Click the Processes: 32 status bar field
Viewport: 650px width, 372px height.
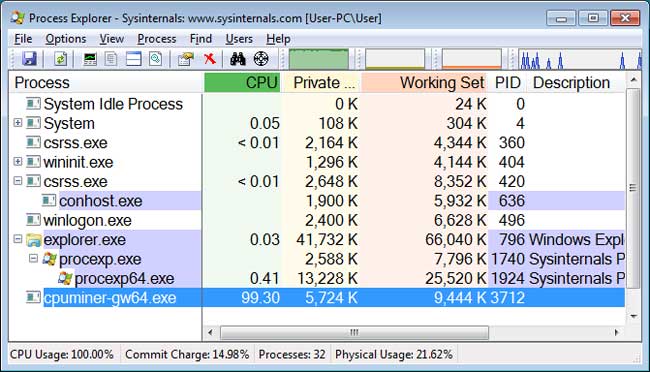[x=292, y=355]
